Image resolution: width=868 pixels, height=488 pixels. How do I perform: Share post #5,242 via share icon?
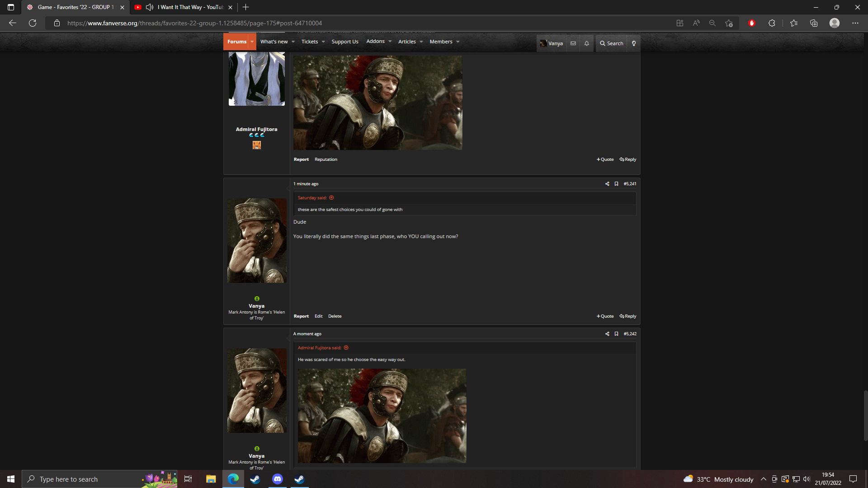pyautogui.click(x=607, y=334)
